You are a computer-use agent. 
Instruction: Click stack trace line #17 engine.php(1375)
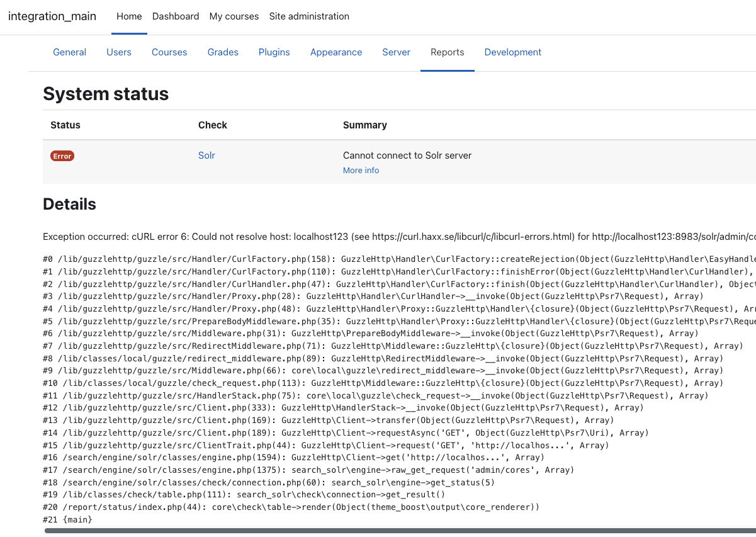308,470
